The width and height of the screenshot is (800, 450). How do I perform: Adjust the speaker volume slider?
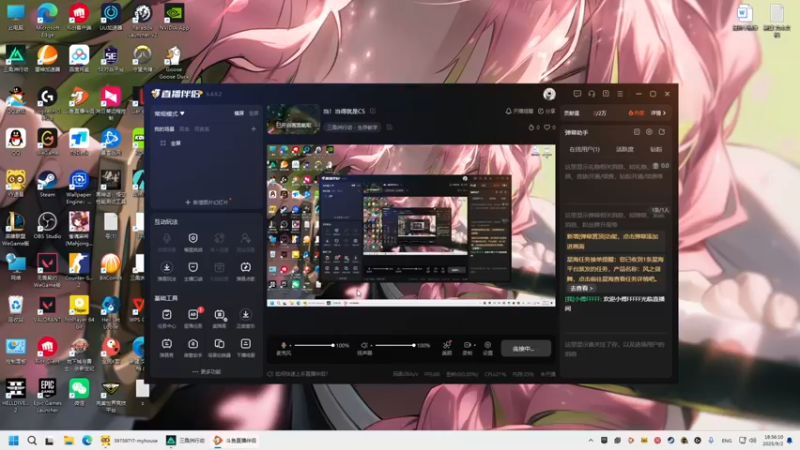[395, 345]
